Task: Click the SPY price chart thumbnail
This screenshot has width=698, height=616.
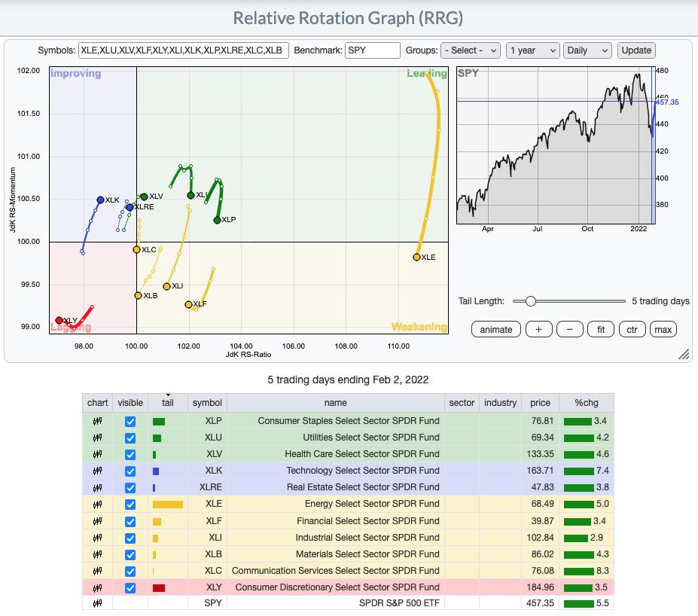Action: coord(556,145)
